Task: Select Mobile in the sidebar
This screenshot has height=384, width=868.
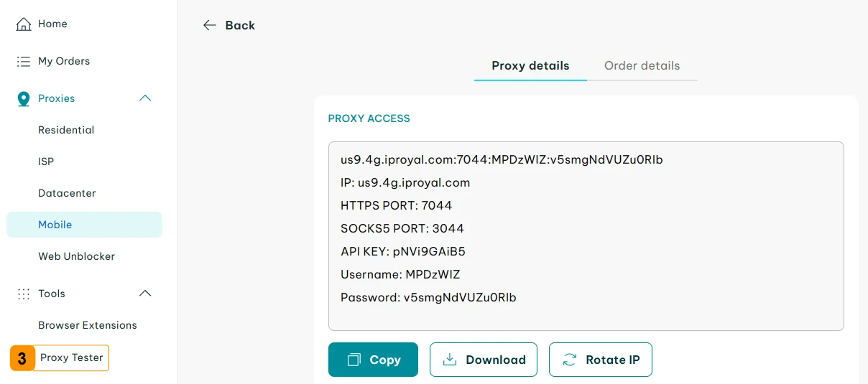Action: pos(55,225)
